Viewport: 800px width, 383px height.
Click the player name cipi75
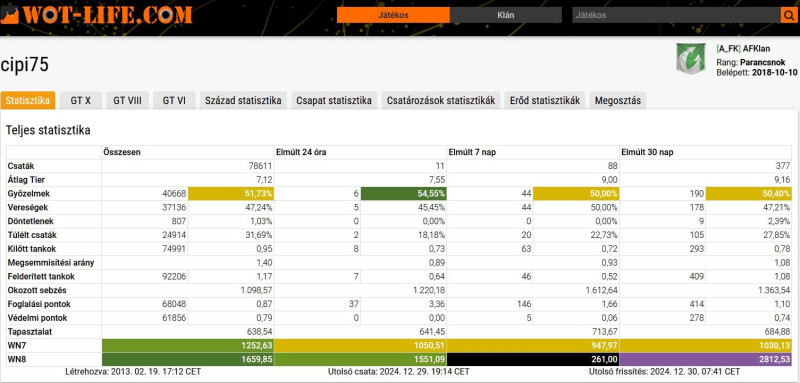[x=24, y=65]
